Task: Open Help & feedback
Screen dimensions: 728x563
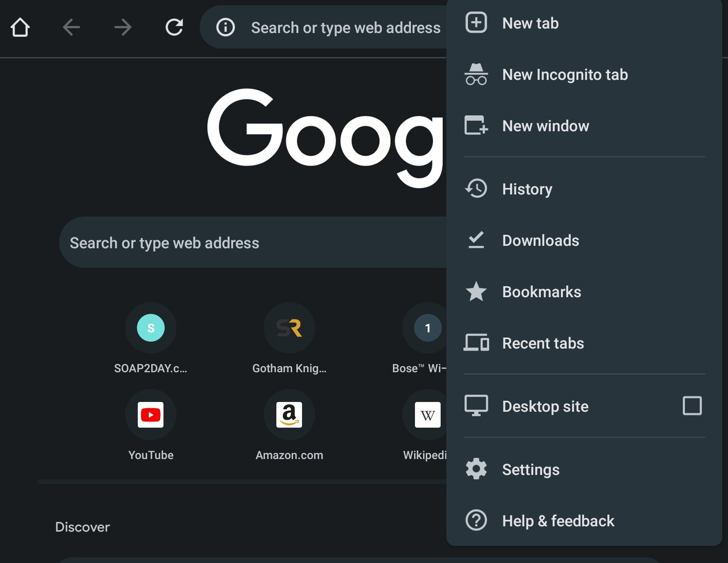Action: click(558, 521)
